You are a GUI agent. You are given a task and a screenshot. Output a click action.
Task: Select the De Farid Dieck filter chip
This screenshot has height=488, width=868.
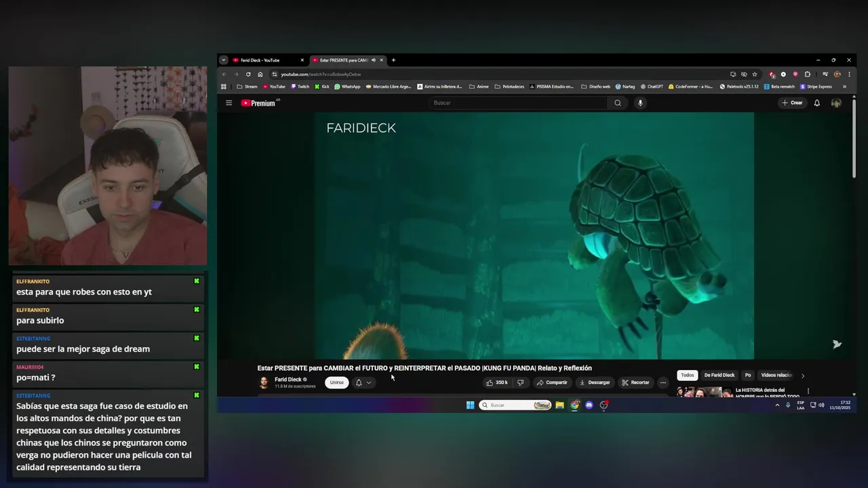coord(719,375)
